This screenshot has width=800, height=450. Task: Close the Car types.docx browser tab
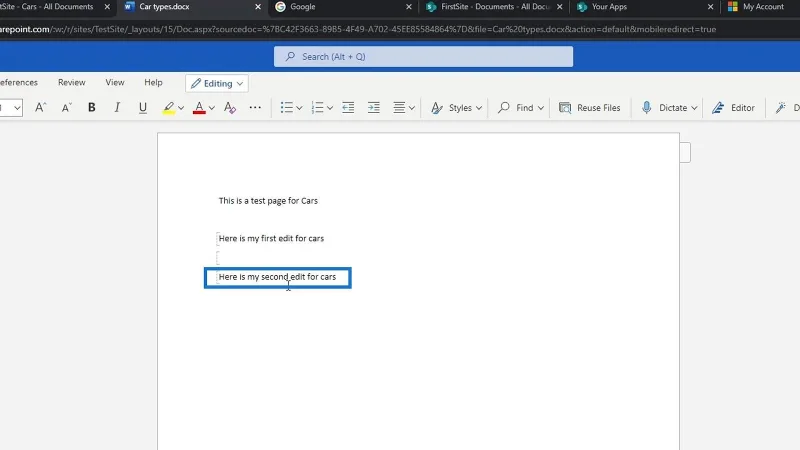pyautogui.click(x=258, y=7)
